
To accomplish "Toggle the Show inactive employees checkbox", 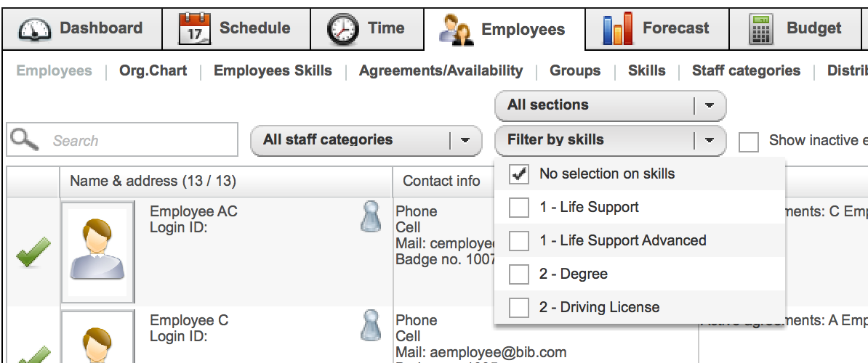I will click(x=749, y=142).
